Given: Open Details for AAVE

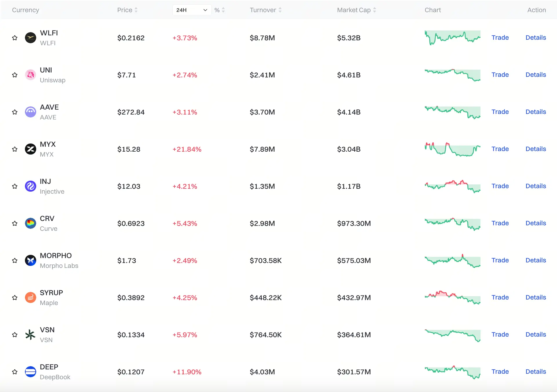Looking at the screenshot, I should tap(536, 112).
